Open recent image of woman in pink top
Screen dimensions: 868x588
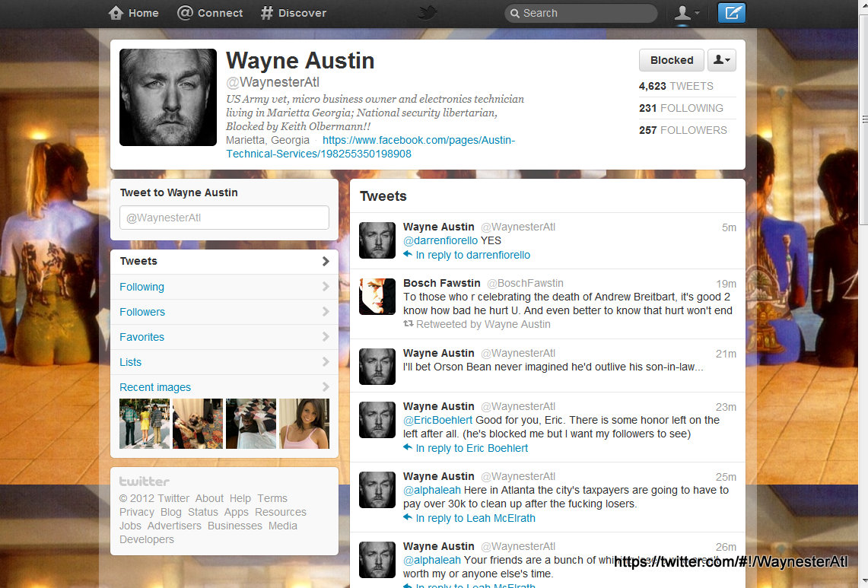[x=304, y=424]
